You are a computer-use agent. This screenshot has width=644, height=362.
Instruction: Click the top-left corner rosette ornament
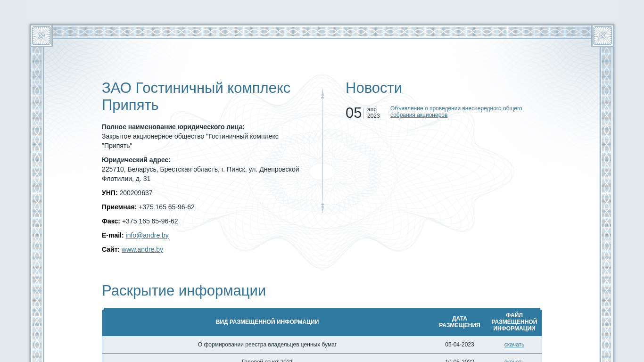pyautogui.click(x=41, y=35)
